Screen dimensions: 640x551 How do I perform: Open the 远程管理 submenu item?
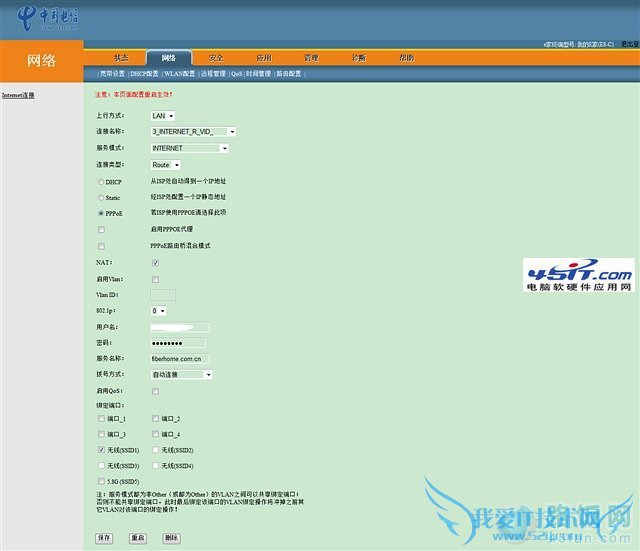click(213, 74)
